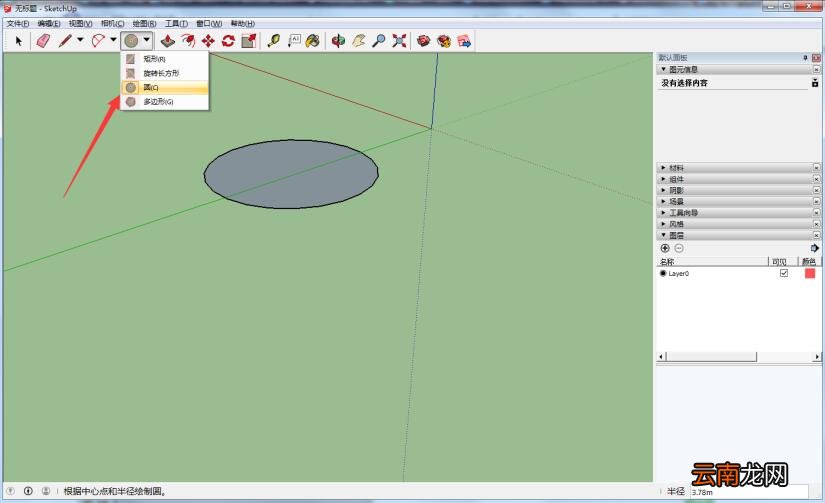Select the Scale tool
Image resolution: width=825 pixels, height=503 pixels.
pos(248,41)
